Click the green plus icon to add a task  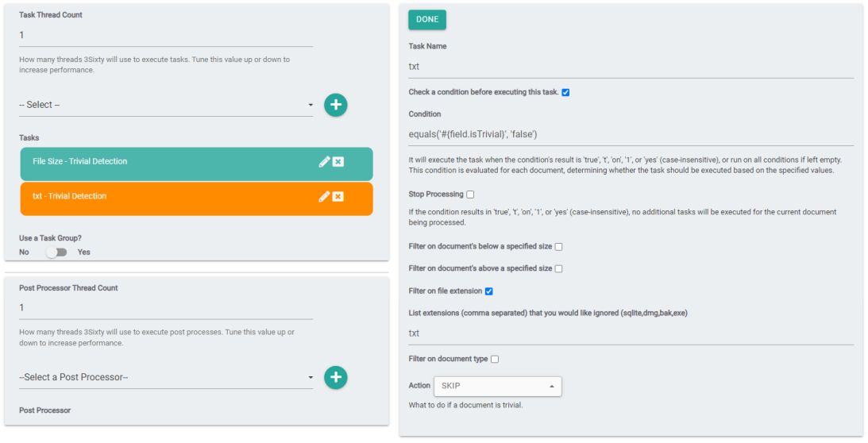click(335, 105)
